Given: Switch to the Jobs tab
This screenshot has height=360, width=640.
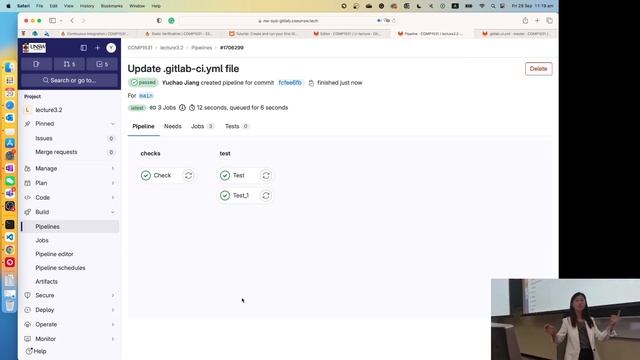Looking at the screenshot, I should tap(202, 127).
